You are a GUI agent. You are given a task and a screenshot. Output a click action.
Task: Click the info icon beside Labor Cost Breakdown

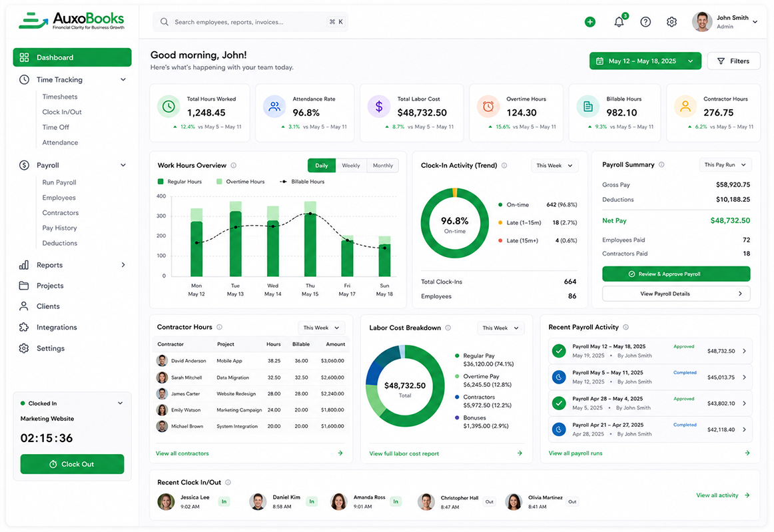point(448,328)
